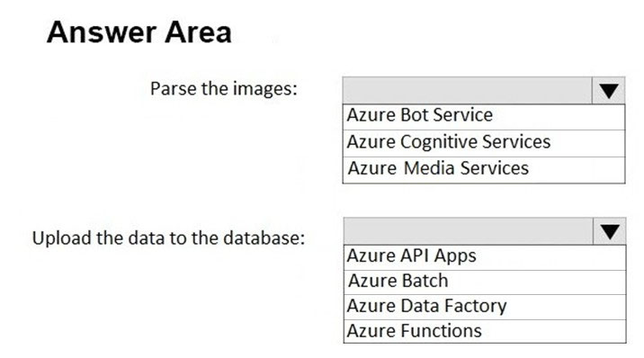
Task: Click the gray Parse the images combo box
Action: (484, 90)
